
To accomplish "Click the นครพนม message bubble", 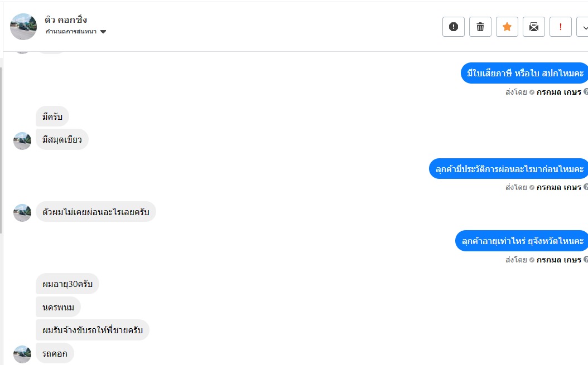I will pos(59,307).
